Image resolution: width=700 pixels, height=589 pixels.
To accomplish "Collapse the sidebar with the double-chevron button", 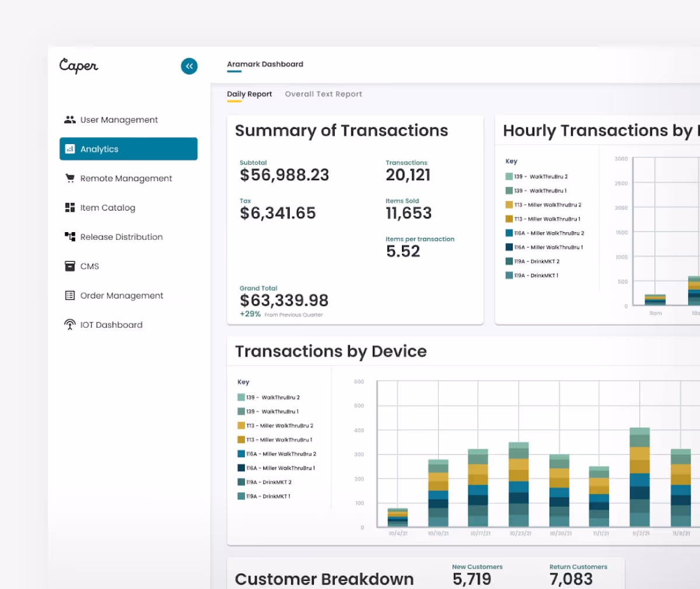I will pos(189,66).
